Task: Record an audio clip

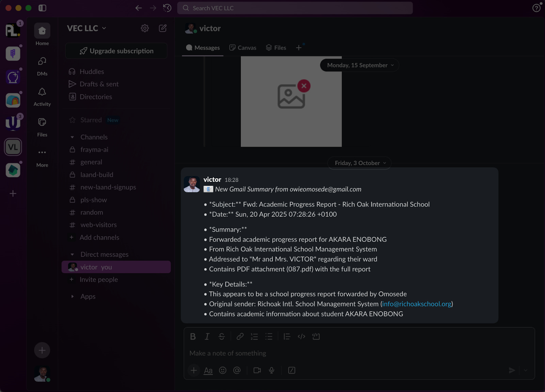Action: point(271,370)
